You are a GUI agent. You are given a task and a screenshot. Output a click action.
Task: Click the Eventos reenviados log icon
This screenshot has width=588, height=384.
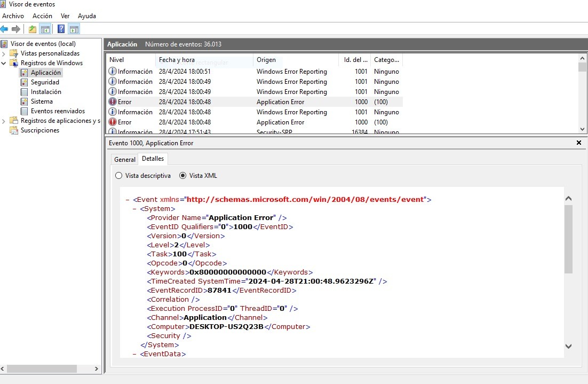coord(24,111)
